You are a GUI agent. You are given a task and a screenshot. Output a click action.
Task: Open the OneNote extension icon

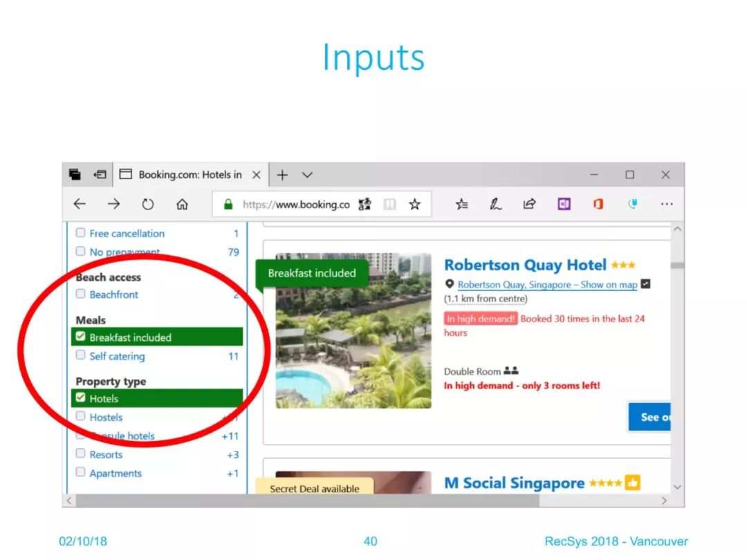tap(564, 204)
